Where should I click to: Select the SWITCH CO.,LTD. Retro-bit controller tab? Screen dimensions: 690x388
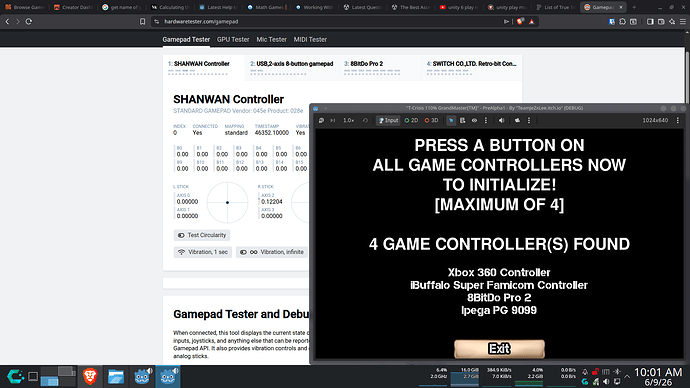[x=472, y=67]
